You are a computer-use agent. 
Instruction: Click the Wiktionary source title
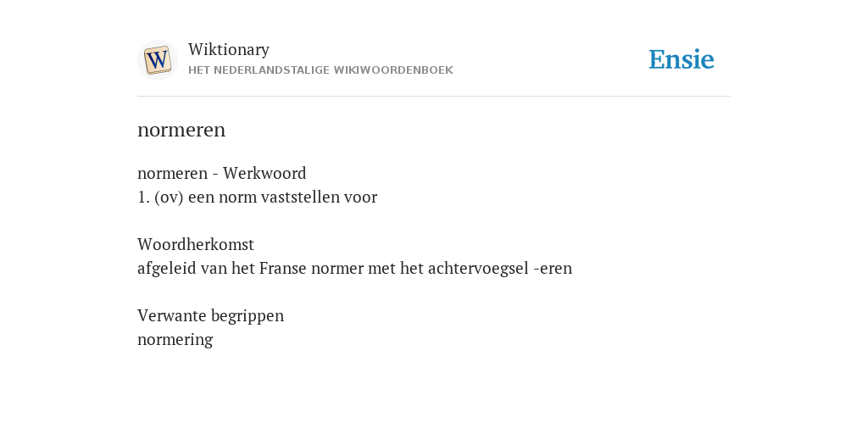click(x=229, y=50)
